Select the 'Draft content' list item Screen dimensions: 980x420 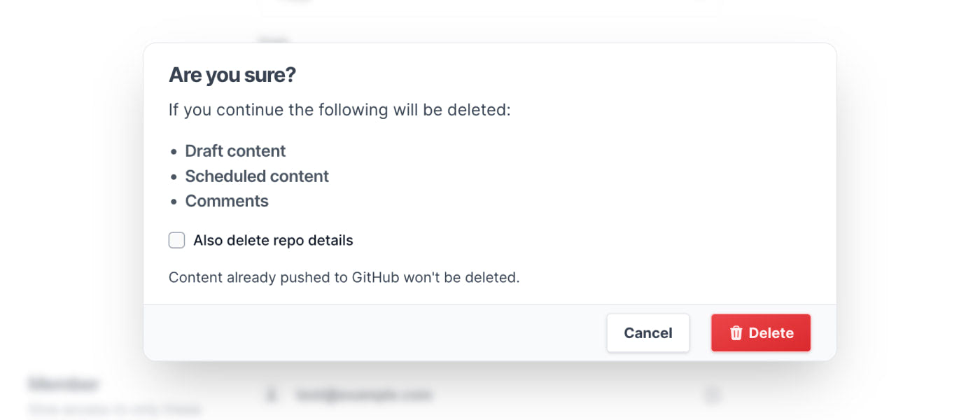[x=235, y=151]
